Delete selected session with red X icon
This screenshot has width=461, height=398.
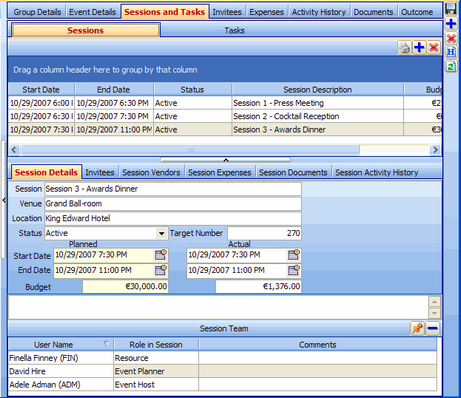(x=433, y=48)
